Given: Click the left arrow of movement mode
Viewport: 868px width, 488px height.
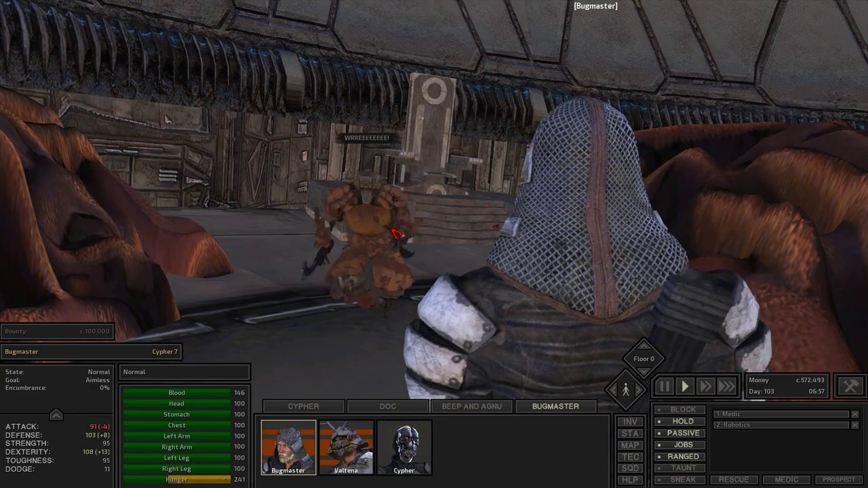Looking at the screenshot, I should coord(612,390).
